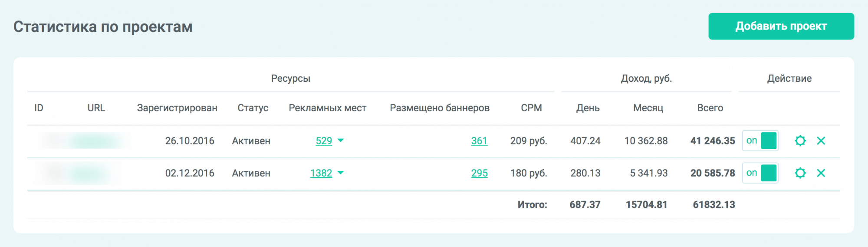
Task: Click the Добавить проект button
Action: [x=781, y=27]
